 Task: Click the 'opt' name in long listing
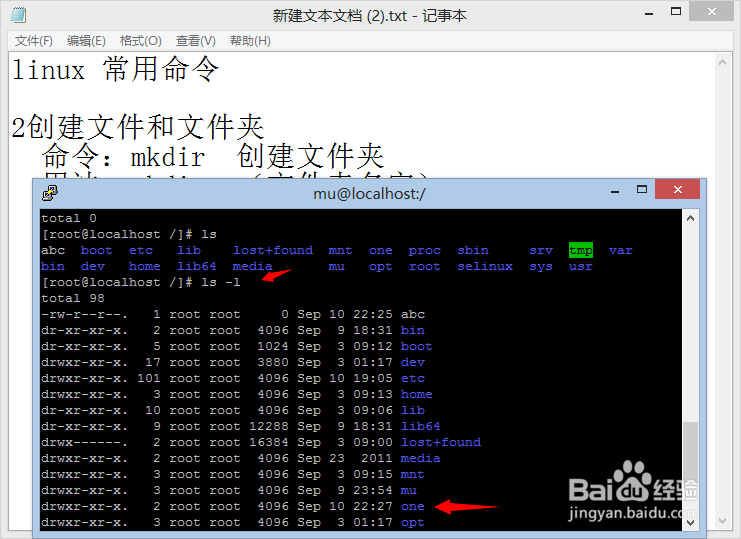click(x=413, y=523)
